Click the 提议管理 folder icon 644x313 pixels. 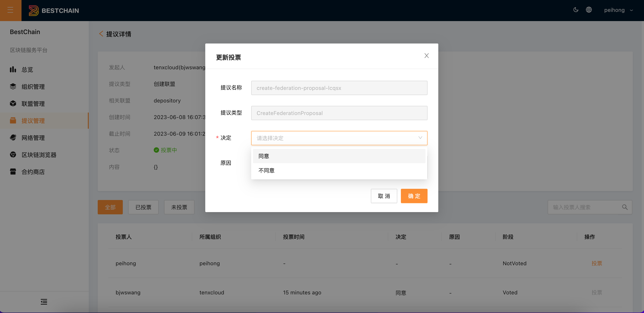click(x=13, y=120)
